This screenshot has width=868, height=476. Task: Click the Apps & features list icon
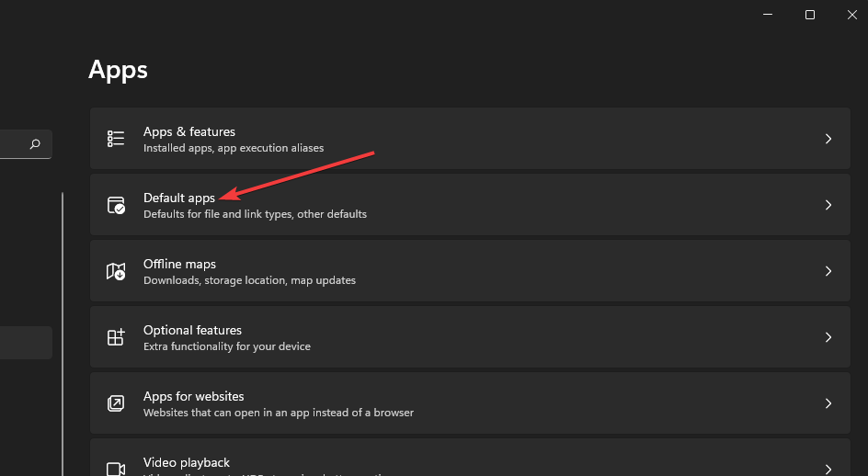[x=116, y=139]
